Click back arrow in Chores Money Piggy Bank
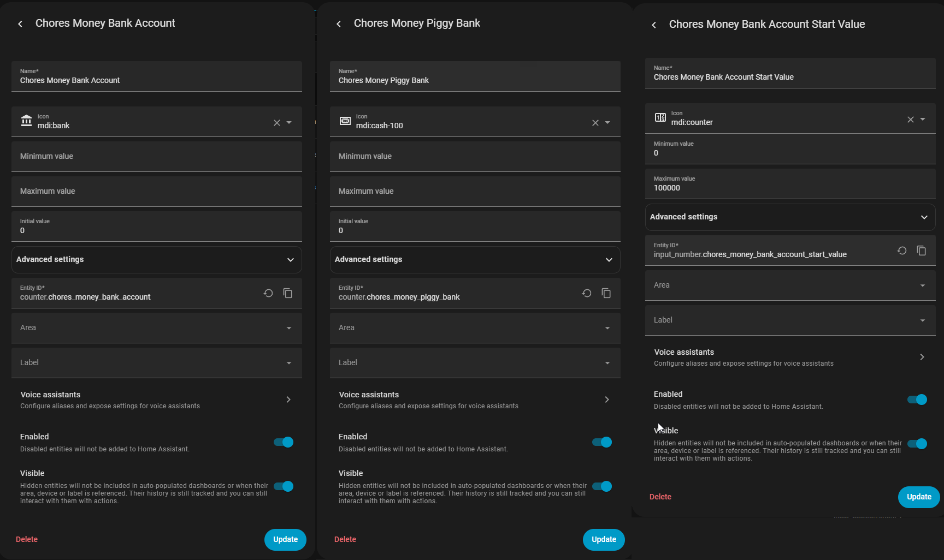 [x=339, y=24]
